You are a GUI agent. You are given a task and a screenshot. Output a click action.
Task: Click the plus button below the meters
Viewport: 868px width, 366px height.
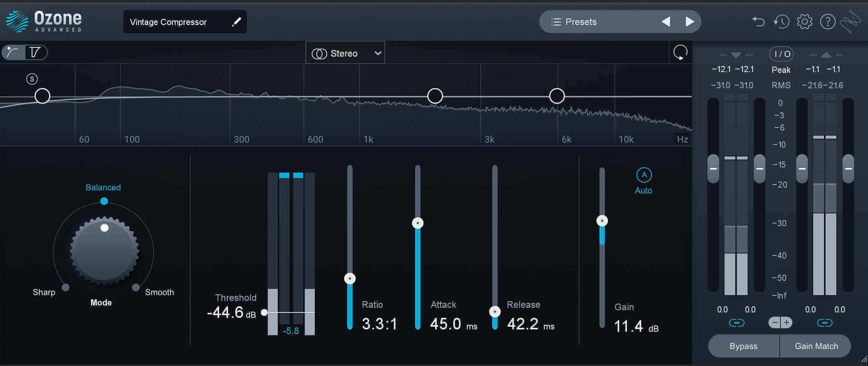click(786, 322)
